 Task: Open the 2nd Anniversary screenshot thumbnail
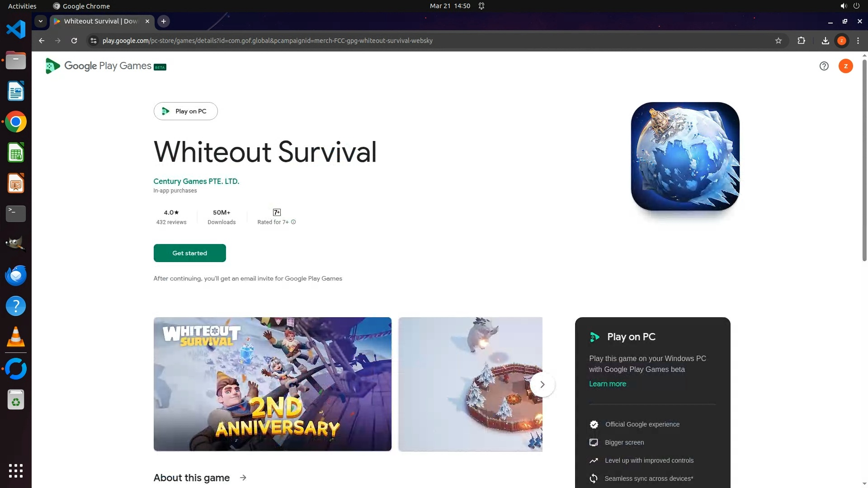pos(272,384)
